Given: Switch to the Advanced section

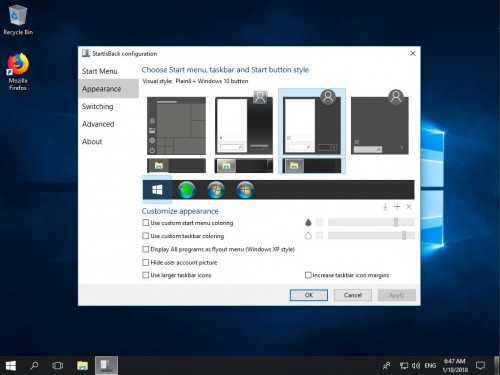Looking at the screenshot, I should pyautogui.click(x=98, y=124).
